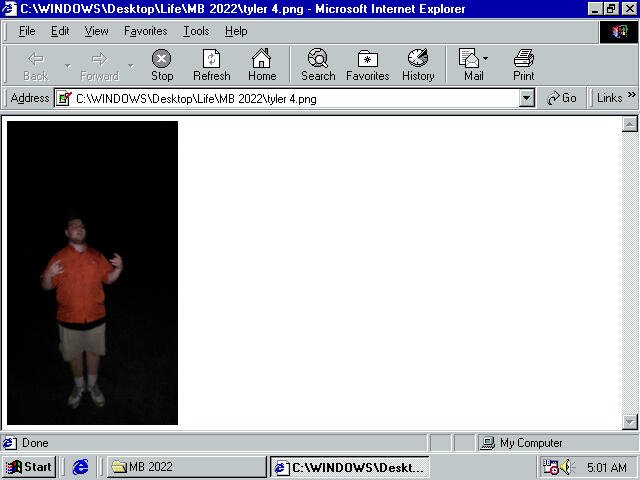
Task: Switch to MB 2022 taskbar window
Action: click(x=187, y=467)
